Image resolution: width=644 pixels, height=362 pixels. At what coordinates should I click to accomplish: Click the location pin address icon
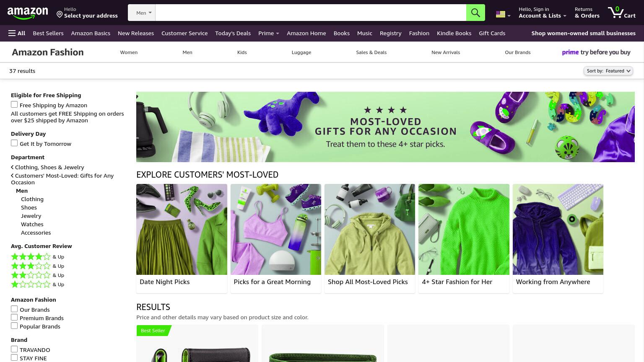(x=60, y=15)
